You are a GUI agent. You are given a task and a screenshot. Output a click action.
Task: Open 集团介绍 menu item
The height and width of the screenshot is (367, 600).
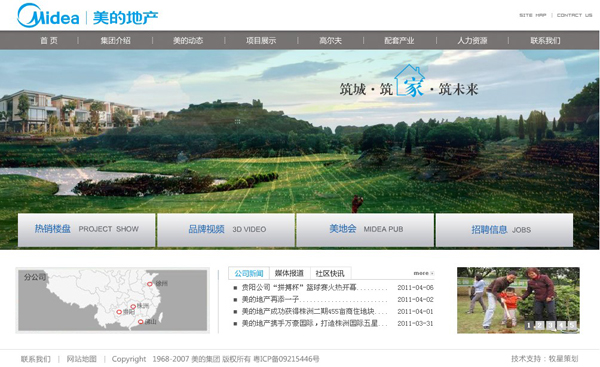coord(116,41)
